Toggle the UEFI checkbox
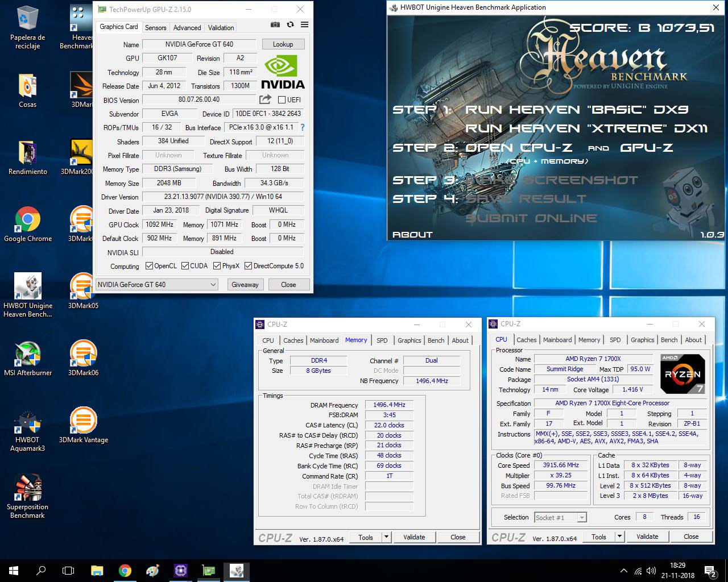728x582 pixels. point(282,100)
